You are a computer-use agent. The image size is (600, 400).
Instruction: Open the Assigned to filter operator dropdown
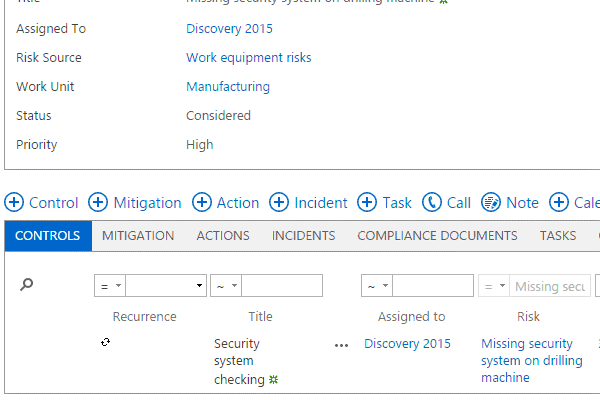377,286
